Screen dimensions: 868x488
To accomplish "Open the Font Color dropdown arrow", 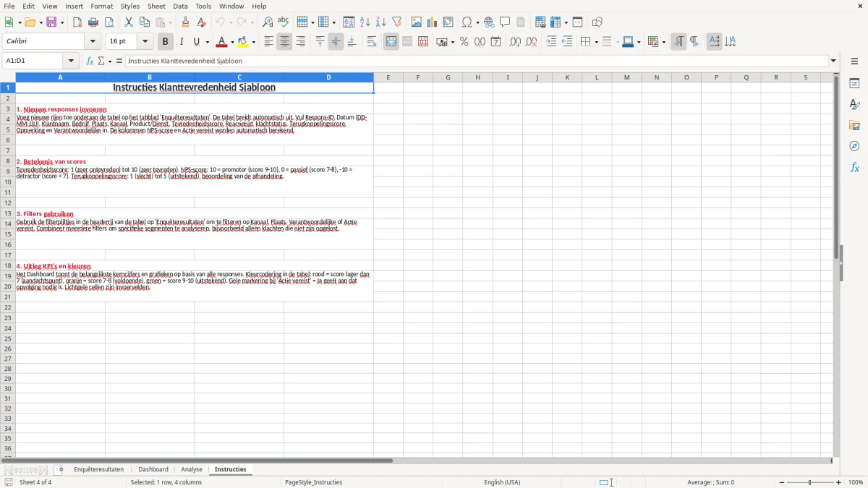I will [x=232, y=42].
